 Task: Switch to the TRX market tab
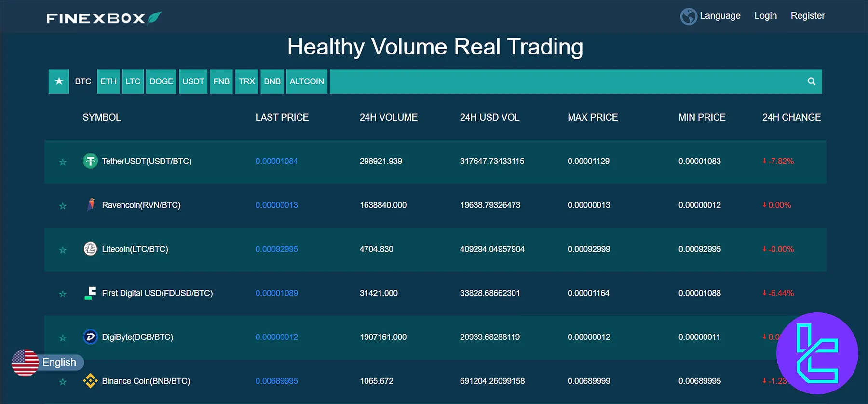(x=247, y=81)
